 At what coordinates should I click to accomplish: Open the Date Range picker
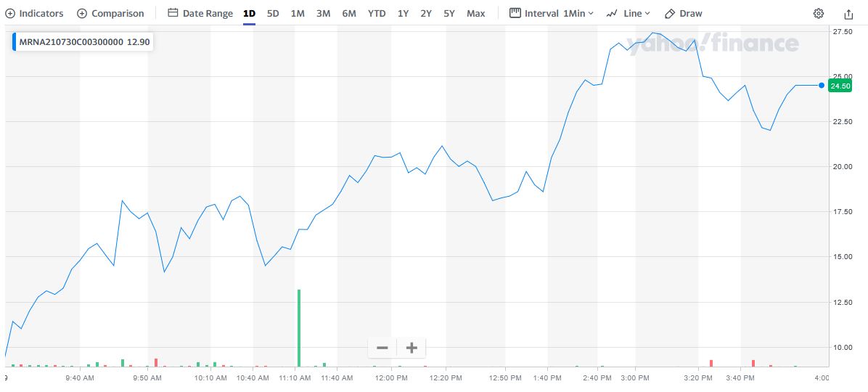200,13
